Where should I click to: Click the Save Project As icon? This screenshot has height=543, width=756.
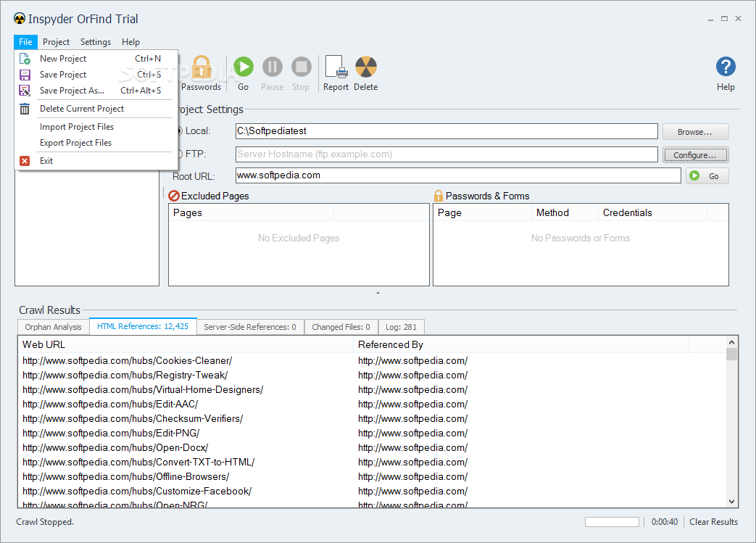(x=25, y=91)
